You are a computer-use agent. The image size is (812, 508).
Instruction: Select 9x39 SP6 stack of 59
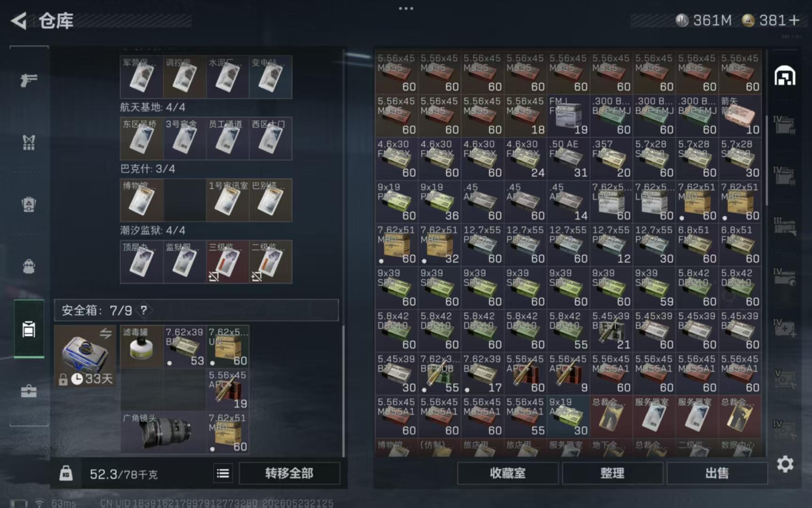(x=654, y=287)
